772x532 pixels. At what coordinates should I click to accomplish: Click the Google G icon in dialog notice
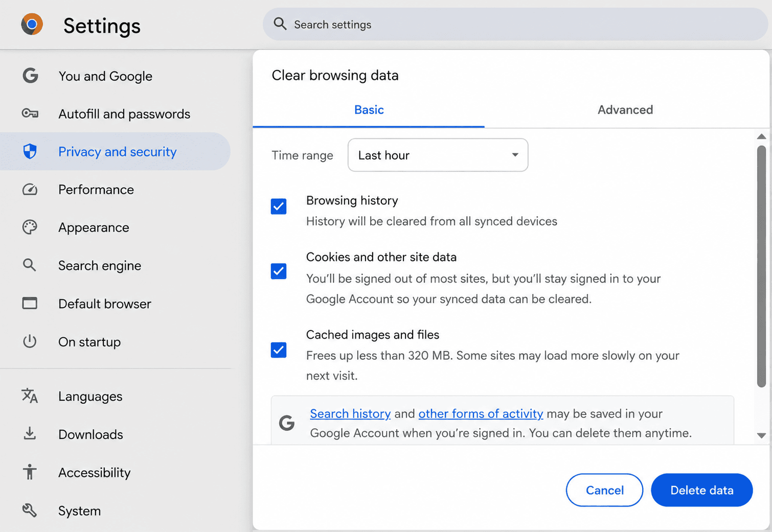(x=287, y=423)
